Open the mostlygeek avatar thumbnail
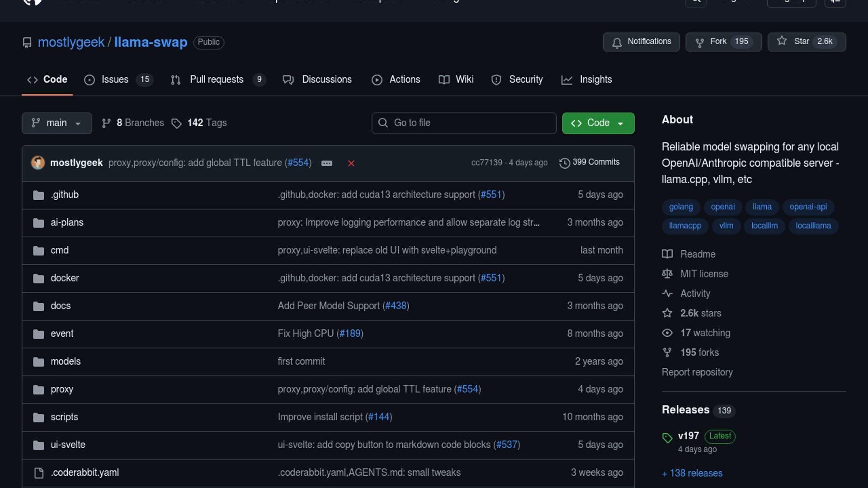Image resolution: width=868 pixels, height=488 pixels. [x=38, y=163]
